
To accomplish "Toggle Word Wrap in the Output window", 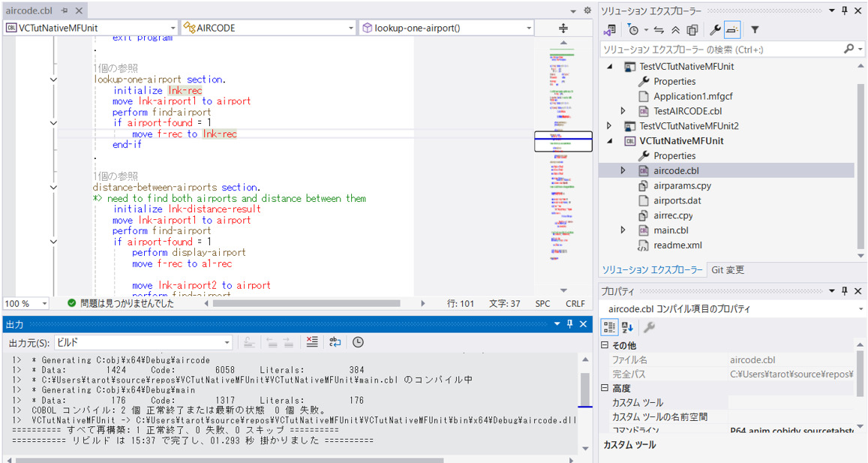I will pos(335,341).
